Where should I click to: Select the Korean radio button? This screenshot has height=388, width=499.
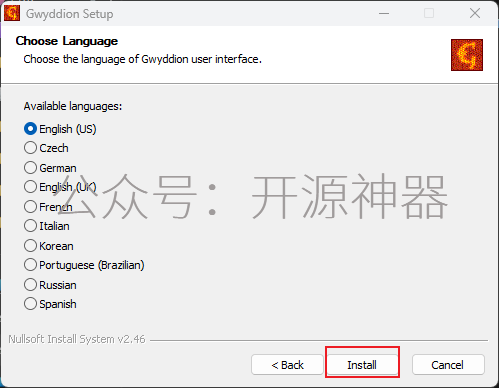click(49, 246)
